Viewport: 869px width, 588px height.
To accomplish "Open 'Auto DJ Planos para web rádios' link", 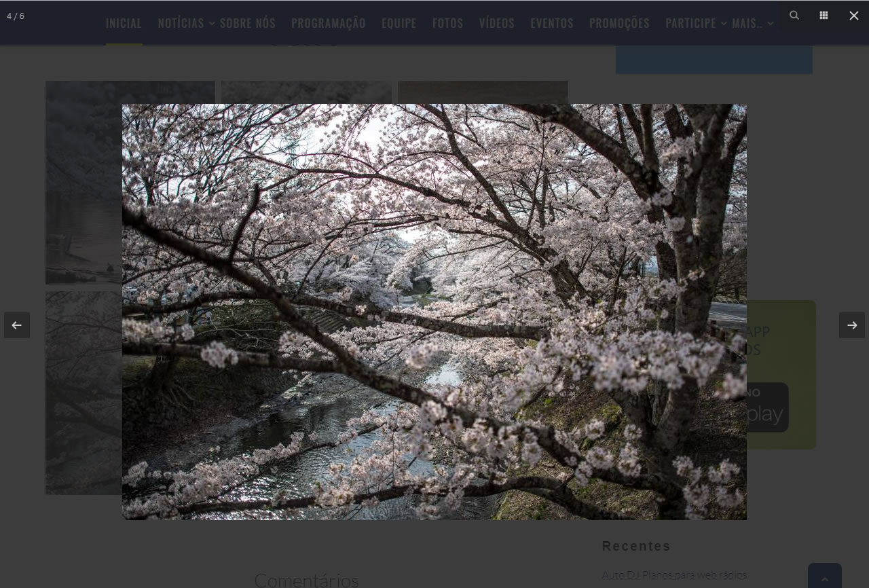I will 674,575.
